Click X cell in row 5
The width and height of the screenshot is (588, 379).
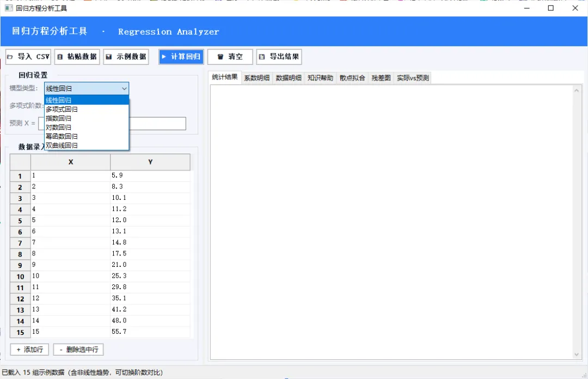coord(70,221)
